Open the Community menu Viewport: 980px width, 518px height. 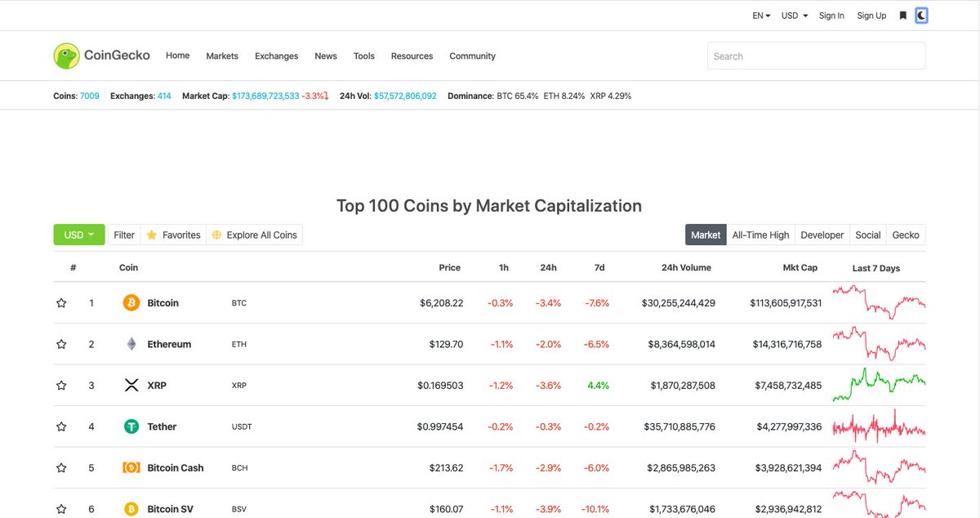473,56
